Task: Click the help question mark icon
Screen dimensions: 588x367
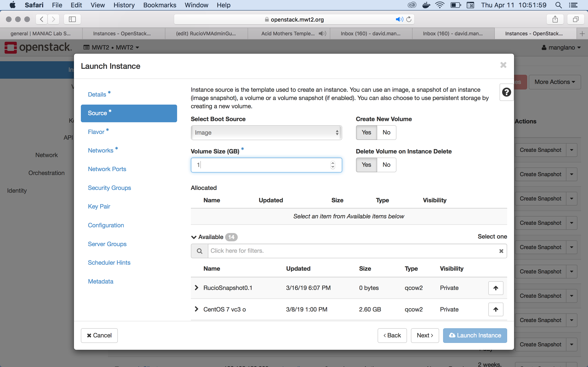Action: tap(506, 92)
